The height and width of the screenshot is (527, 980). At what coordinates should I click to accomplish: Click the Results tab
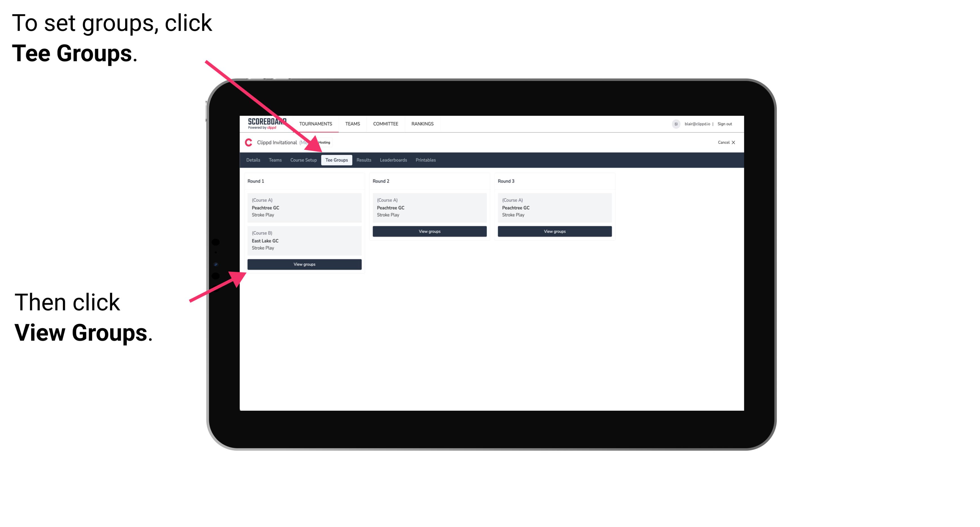[x=363, y=160]
